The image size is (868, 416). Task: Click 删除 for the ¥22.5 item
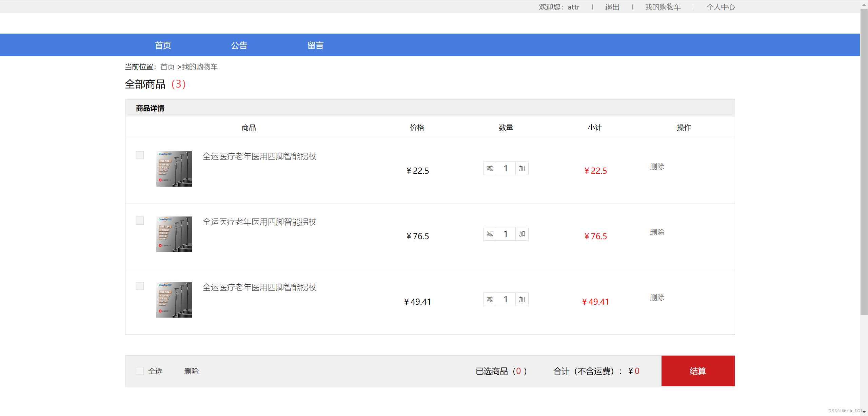tap(657, 167)
